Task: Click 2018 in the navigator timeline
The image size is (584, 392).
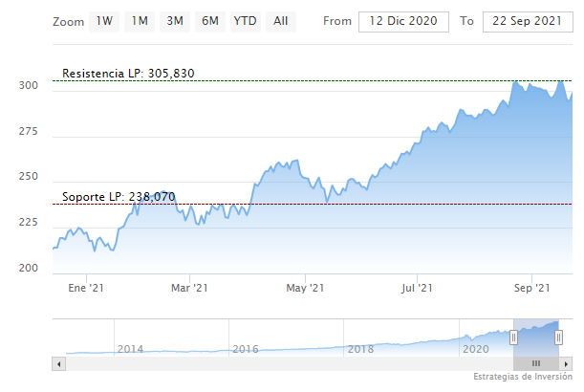Action: [360, 349]
